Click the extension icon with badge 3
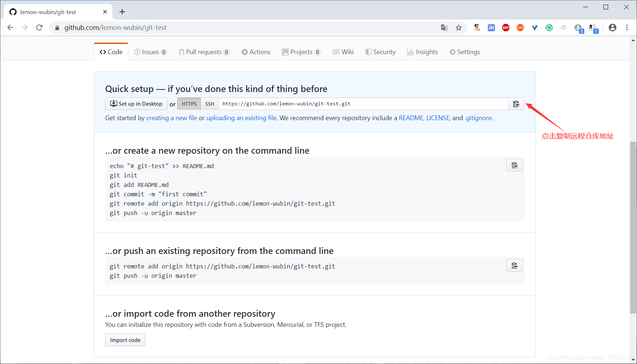Image resolution: width=637 pixels, height=364 pixels. [579, 28]
